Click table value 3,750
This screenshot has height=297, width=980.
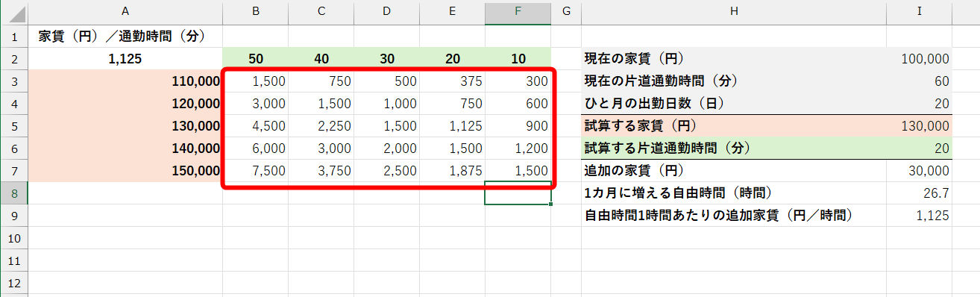(321, 170)
